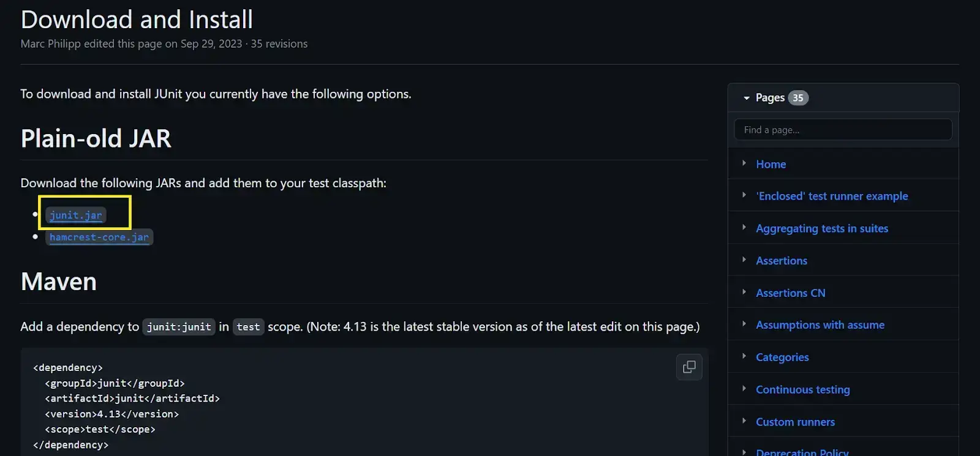
Task: Expand Assumptions with assume arrow
Action: click(744, 324)
